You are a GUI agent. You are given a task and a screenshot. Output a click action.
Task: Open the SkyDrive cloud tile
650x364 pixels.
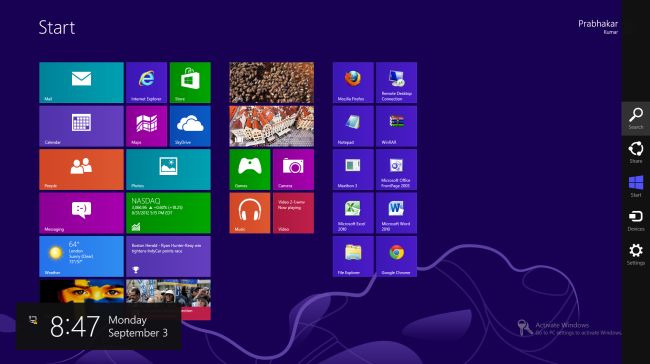pyautogui.click(x=190, y=126)
